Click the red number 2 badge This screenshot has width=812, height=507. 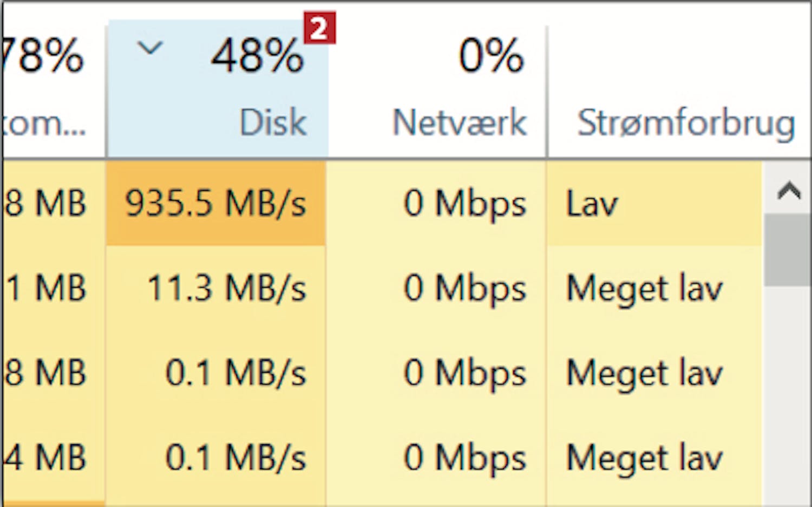coord(319,28)
